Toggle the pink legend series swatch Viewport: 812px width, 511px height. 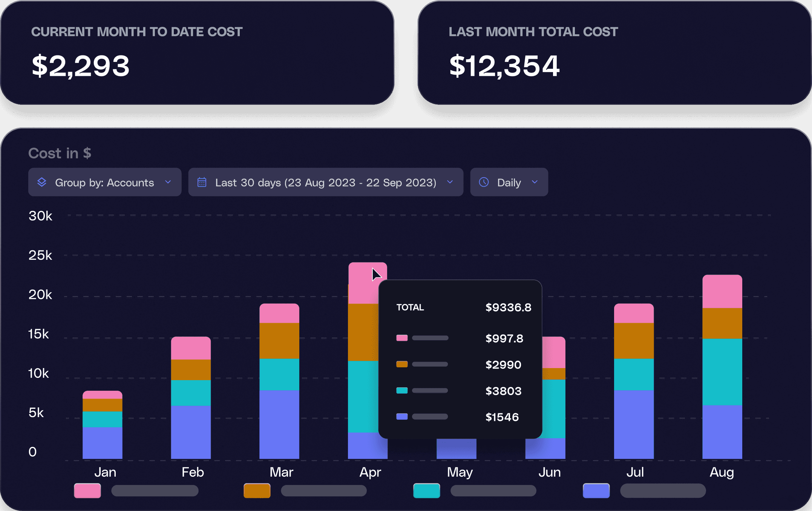87,491
